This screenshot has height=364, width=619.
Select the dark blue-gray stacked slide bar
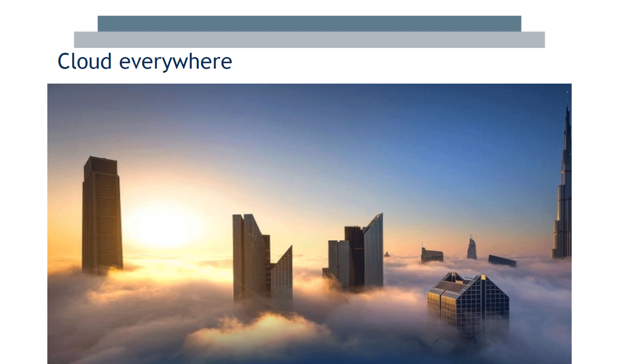[x=309, y=23]
